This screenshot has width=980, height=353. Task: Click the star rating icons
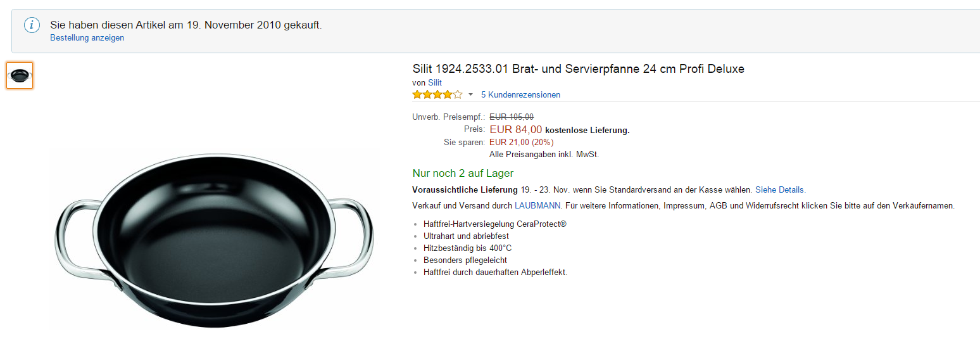437,95
